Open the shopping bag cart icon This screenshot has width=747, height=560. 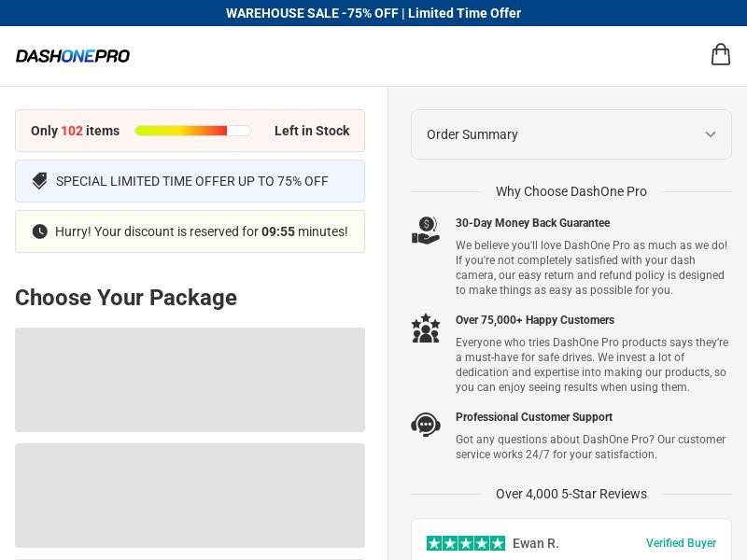[x=720, y=54]
